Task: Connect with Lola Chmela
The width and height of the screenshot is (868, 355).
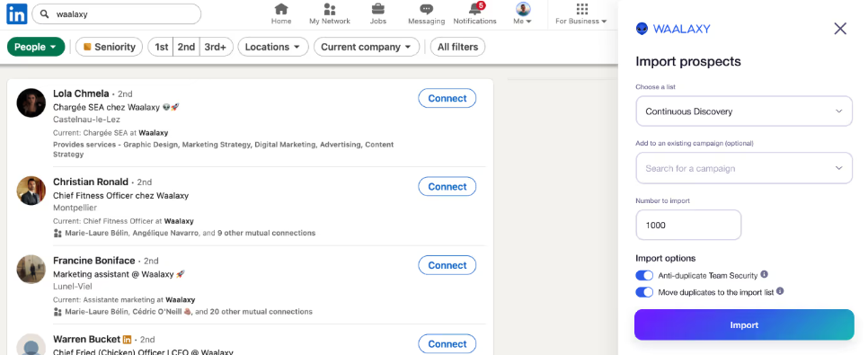Action: tap(447, 98)
